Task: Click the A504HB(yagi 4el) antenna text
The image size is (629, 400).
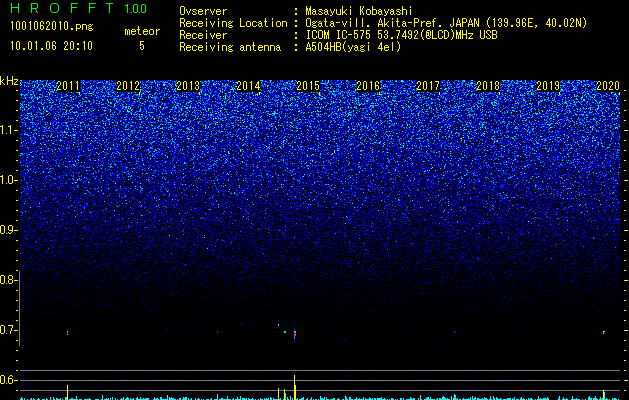Action: (x=353, y=47)
